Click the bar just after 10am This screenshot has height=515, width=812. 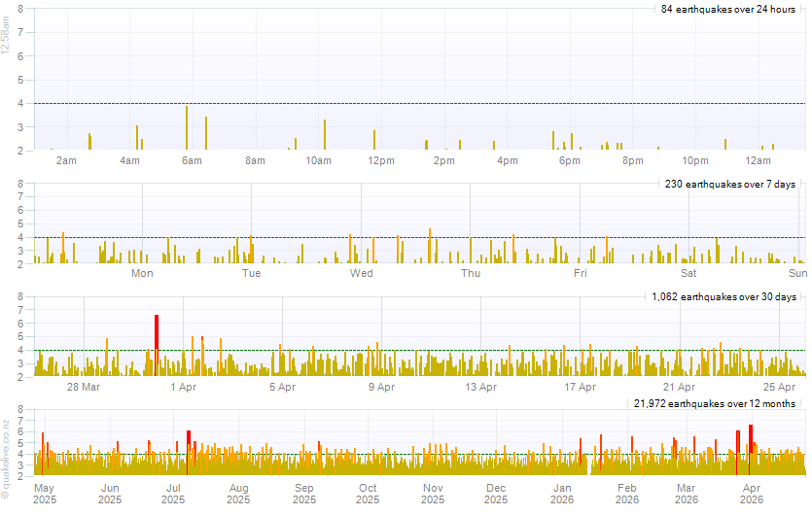click(324, 135)
